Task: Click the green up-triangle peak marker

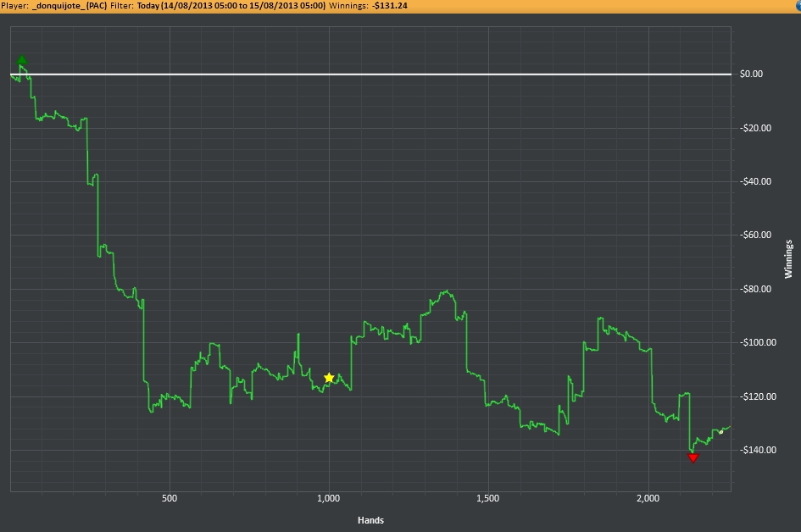Action: point(21,60)
